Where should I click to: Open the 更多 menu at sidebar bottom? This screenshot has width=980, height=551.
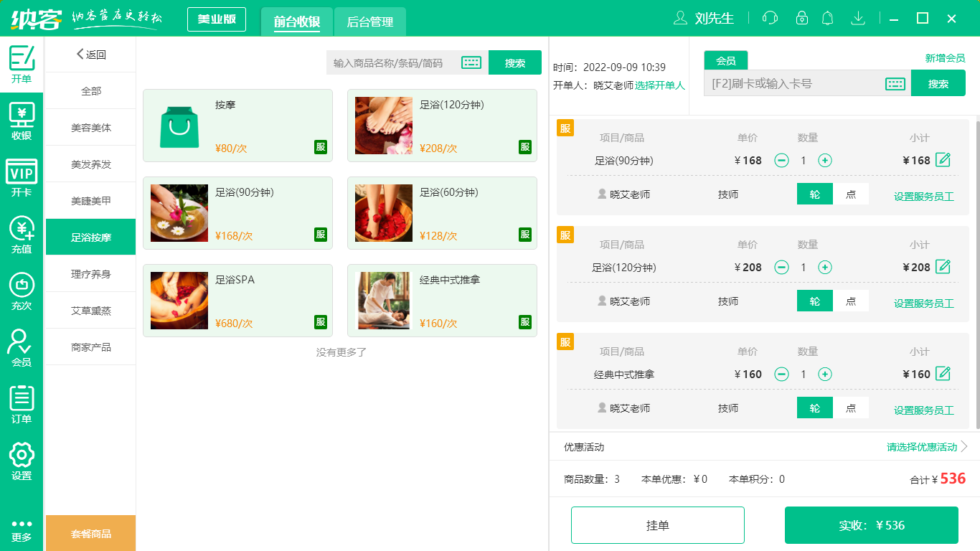coord(22,532)
